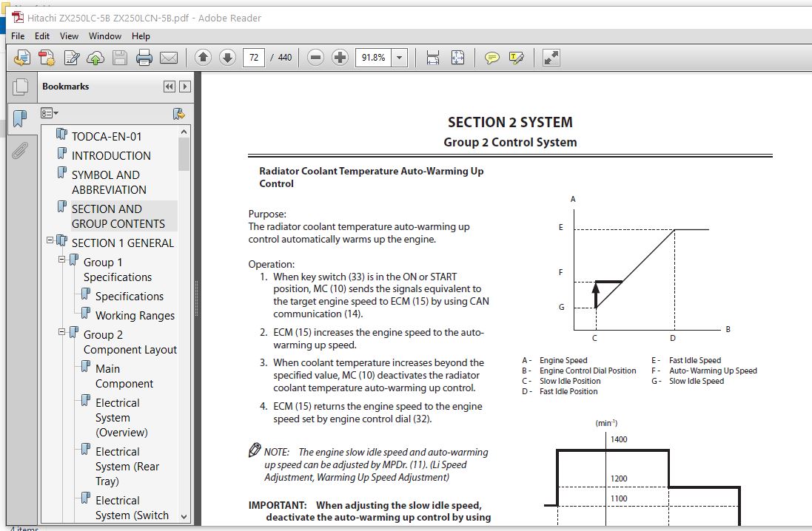Open the Help menu
The image size is (812, 531).
click(x=141, y=35)
